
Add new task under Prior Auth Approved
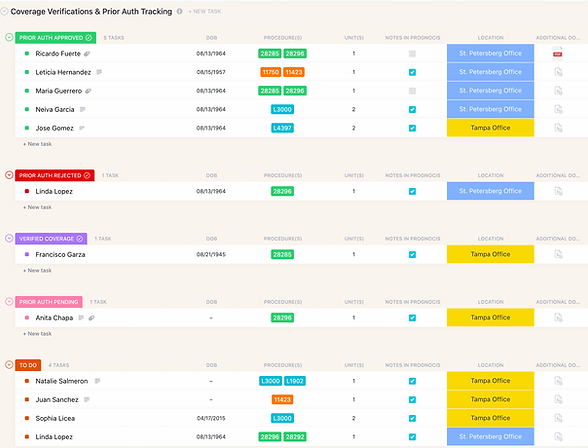(38, 144)
